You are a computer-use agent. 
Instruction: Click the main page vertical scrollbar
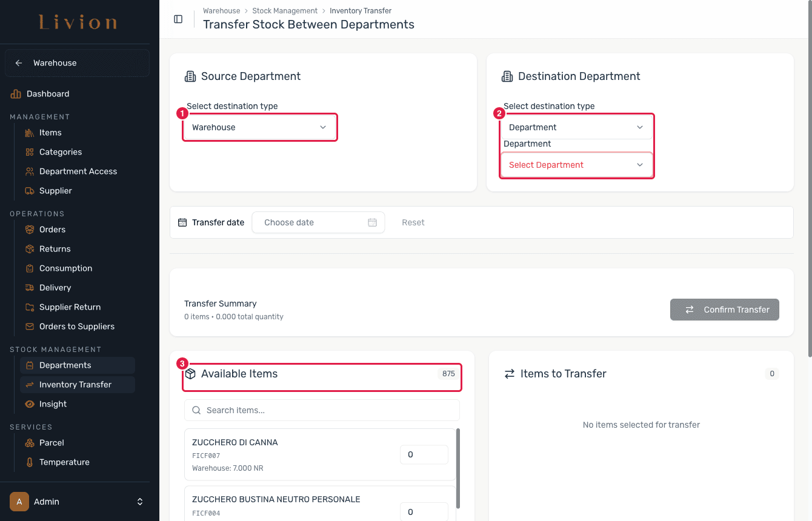coord(809,180)
